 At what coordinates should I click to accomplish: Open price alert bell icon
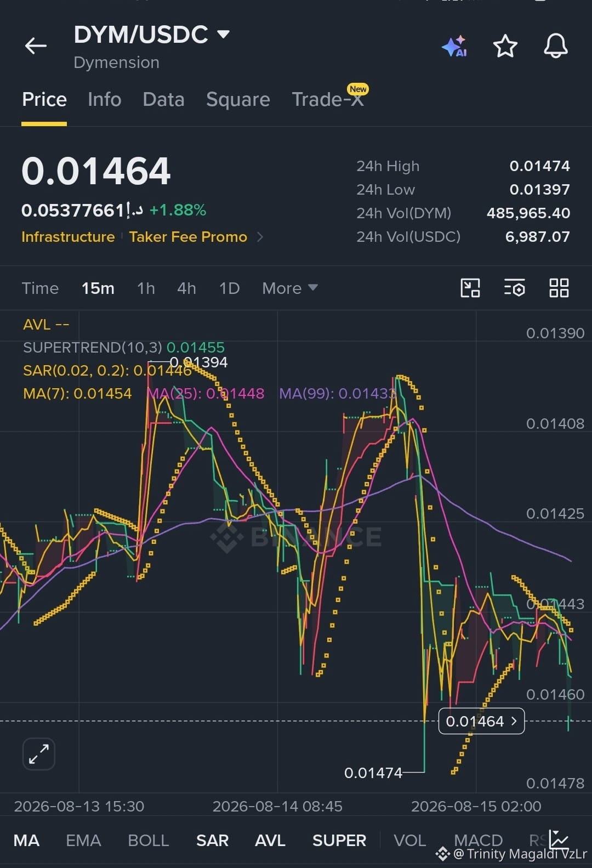pyautogui.click(x=555, y=46)
